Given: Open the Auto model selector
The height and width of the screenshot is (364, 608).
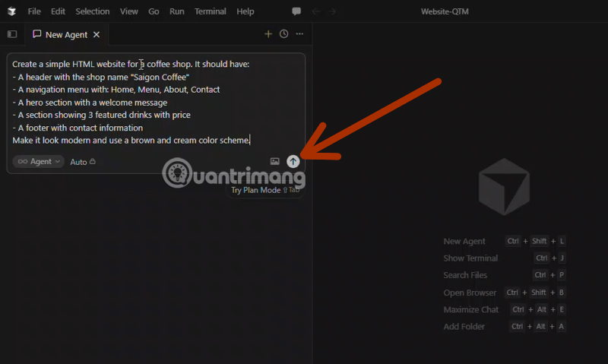Looking at the screenshot, I should [82, 162].
